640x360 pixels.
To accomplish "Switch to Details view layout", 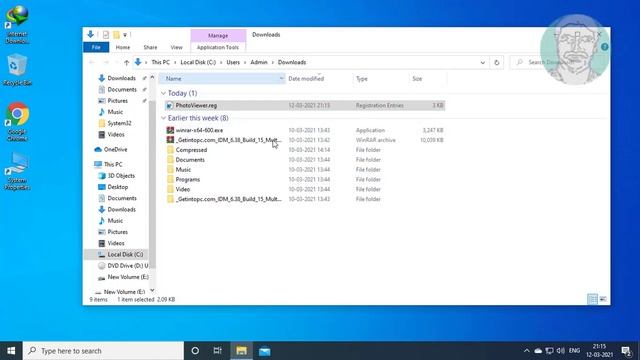I will (x=592, y=299).
